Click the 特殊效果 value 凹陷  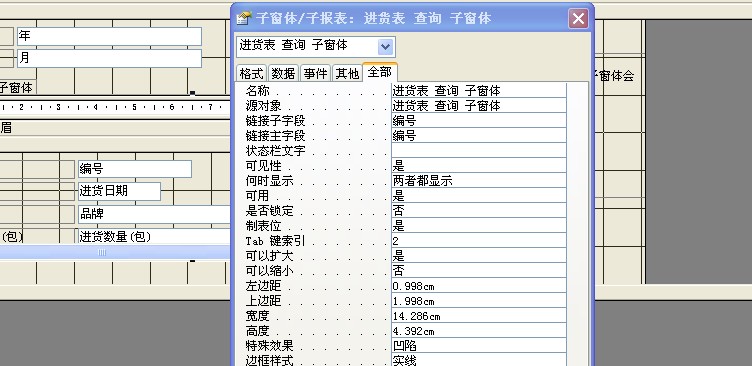pos(479,346)
